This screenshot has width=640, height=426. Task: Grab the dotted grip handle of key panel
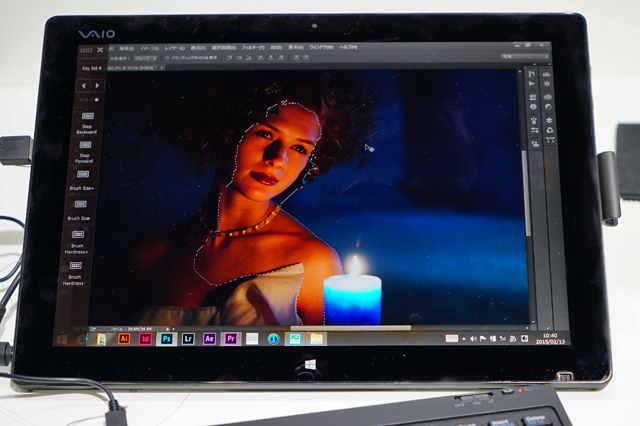point(86,50)
